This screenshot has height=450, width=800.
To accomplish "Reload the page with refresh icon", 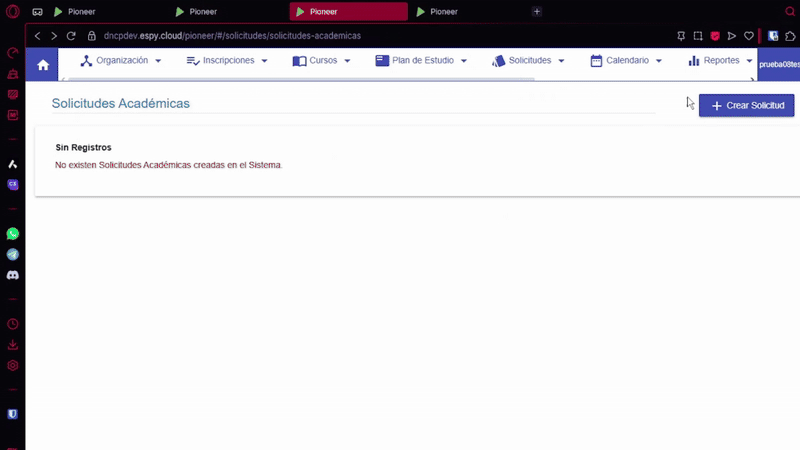I will (x=71, y=36).
